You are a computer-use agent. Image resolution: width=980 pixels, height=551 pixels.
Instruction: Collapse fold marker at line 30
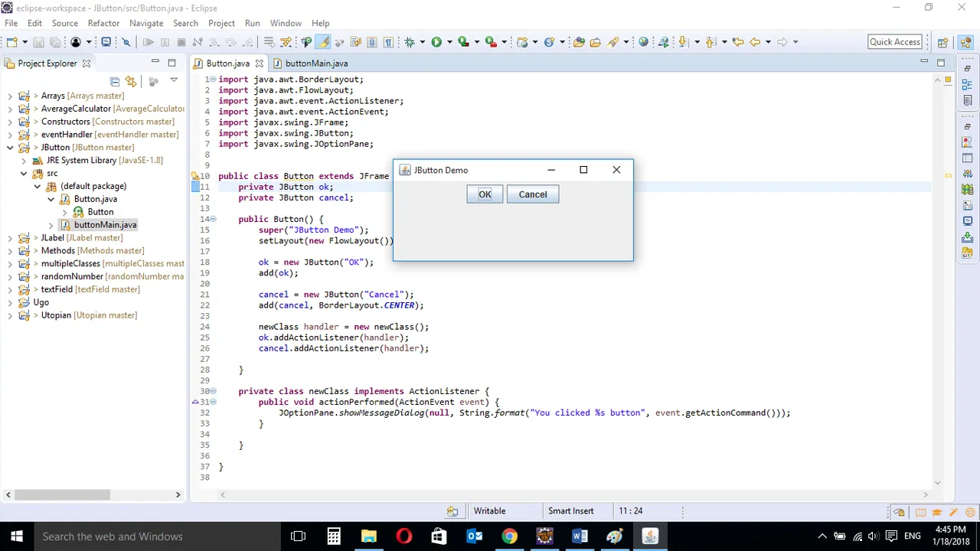pos(213,391)
